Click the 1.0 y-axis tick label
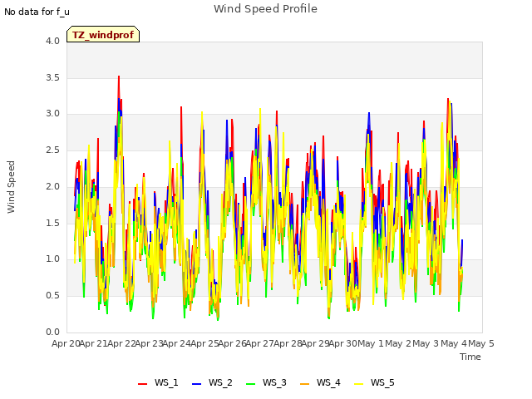Viewport: 532px width, 399px height. [52, 259]
